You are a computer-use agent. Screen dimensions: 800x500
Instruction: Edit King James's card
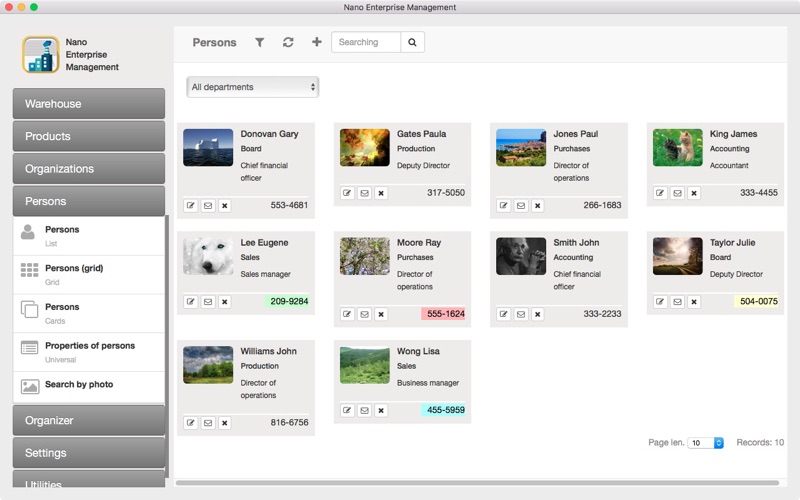click(x=660, y=193)
